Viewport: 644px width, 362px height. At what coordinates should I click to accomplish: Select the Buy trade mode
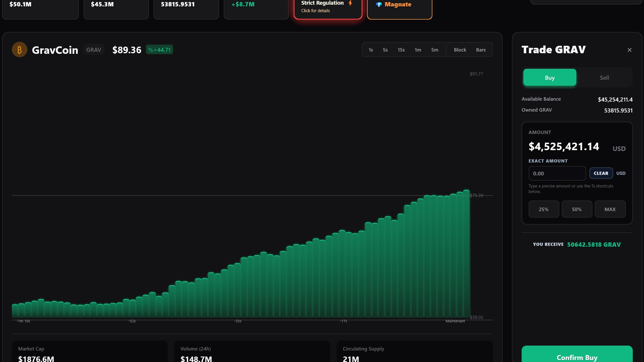tap(549, 77)
